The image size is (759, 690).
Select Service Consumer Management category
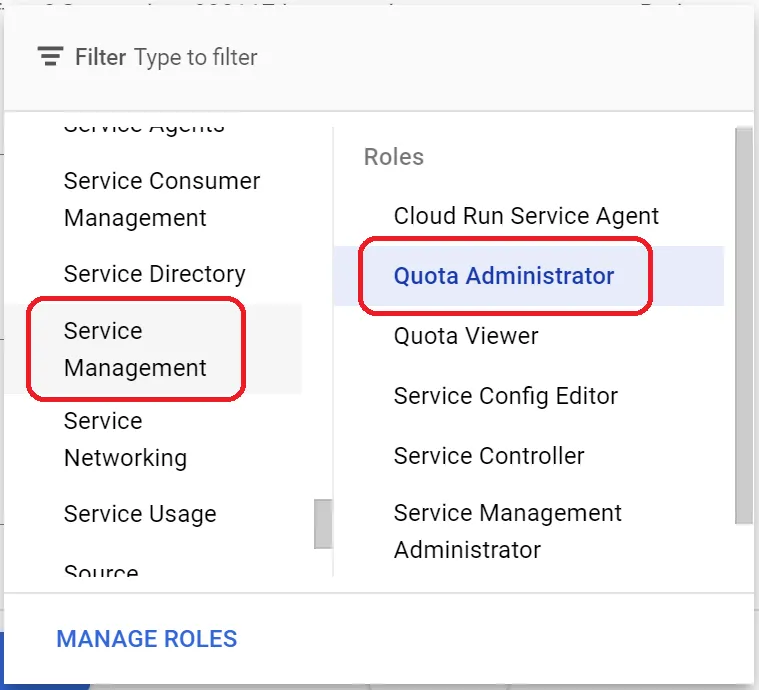coord(161,199)
